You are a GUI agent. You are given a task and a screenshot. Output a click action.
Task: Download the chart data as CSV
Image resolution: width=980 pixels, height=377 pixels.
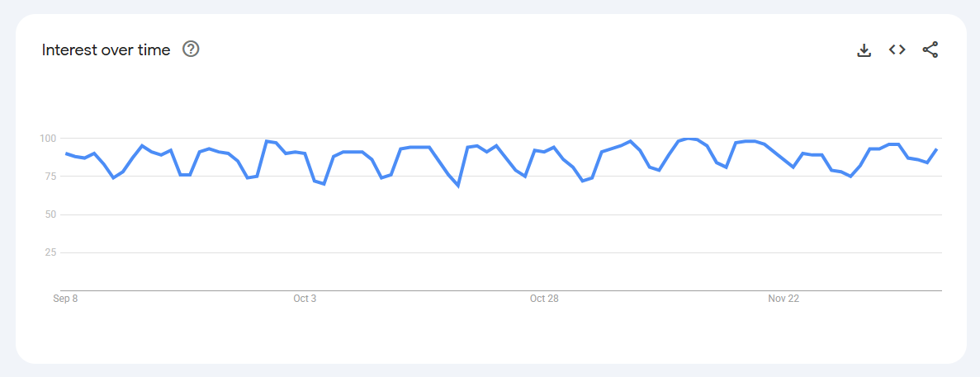point(864,50)
